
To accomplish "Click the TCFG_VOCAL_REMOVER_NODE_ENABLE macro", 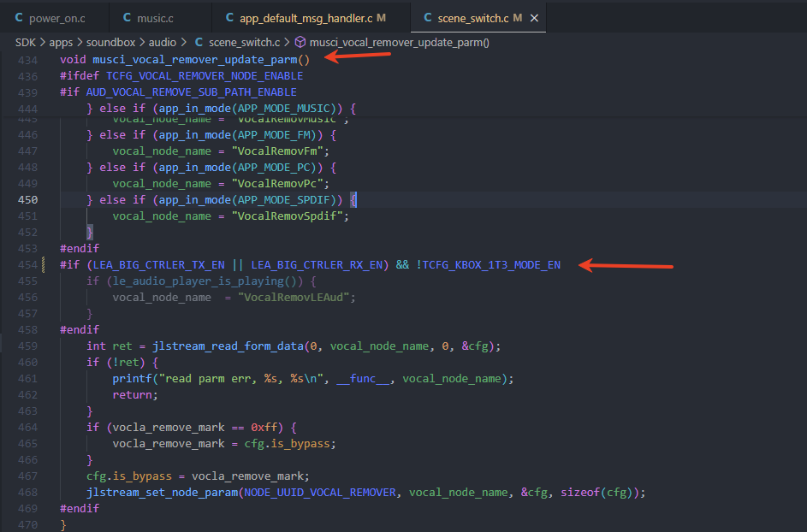I will point(205,75).
